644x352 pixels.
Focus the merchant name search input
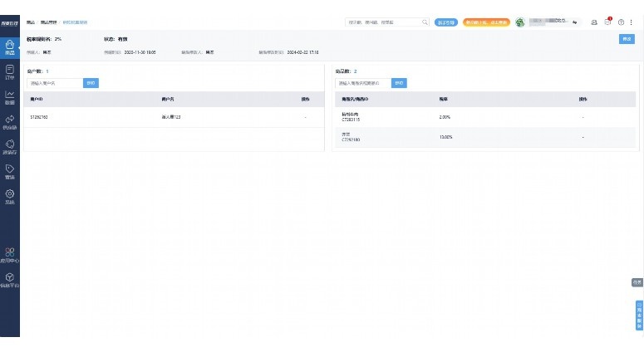[55, 83]
